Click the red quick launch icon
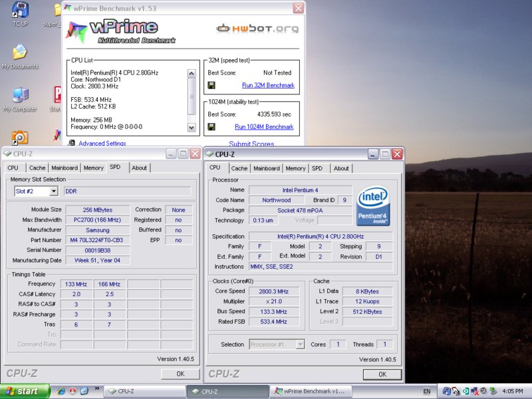 (x=72, y=391)
